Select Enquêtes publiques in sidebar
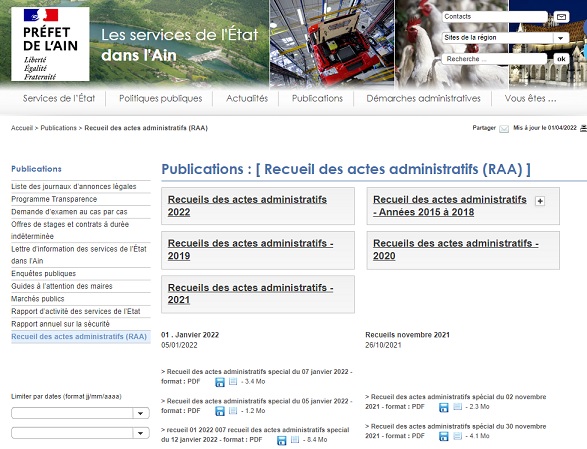This screenshot has height=449, width=587. (x=43, y=274)
